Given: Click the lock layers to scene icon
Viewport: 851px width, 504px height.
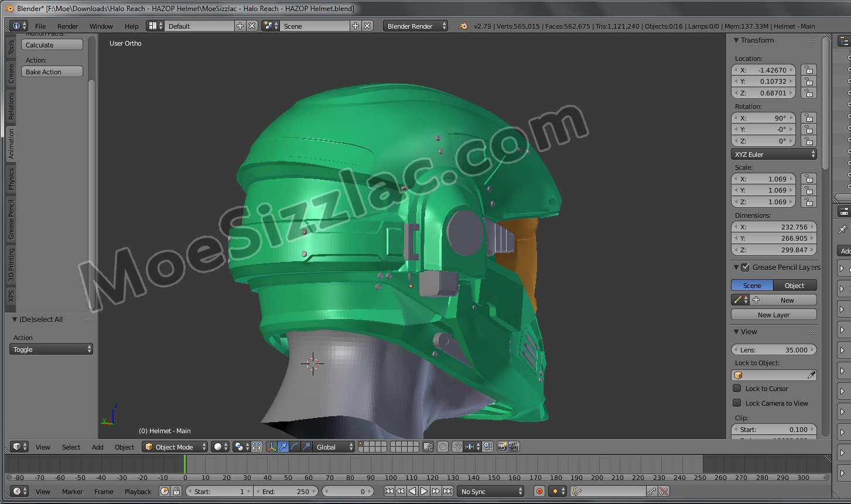Looking at the screenshot, I should 428,447.
